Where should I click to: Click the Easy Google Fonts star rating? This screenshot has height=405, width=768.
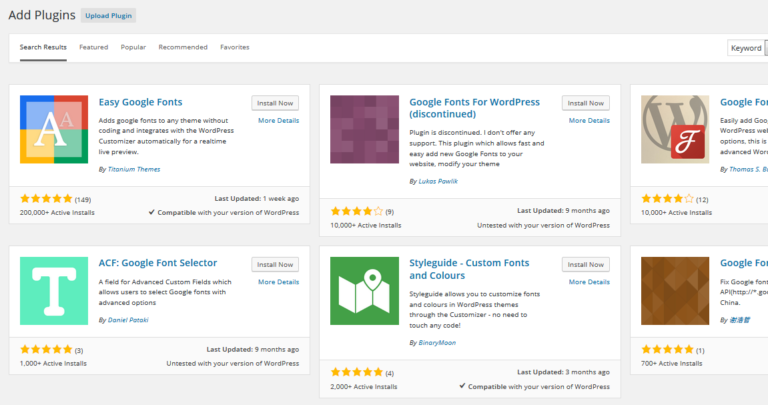[x=45, y=199]
